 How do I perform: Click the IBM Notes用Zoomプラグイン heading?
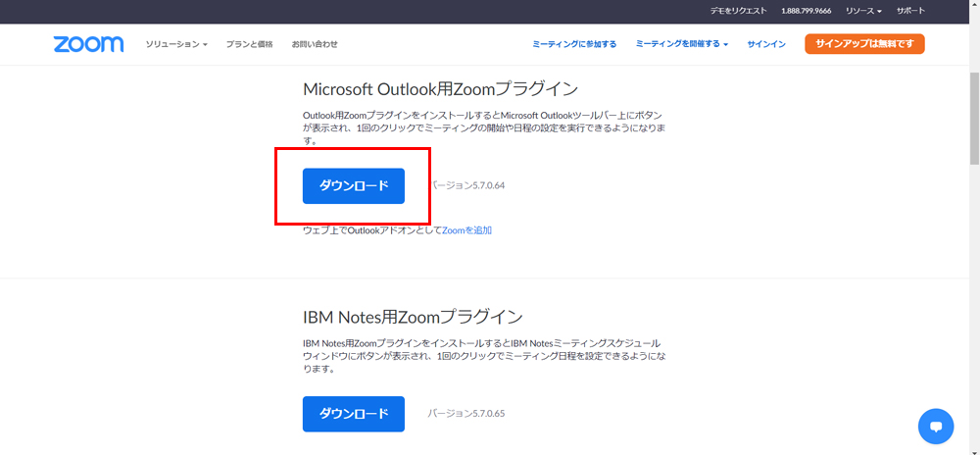[413, 317]
